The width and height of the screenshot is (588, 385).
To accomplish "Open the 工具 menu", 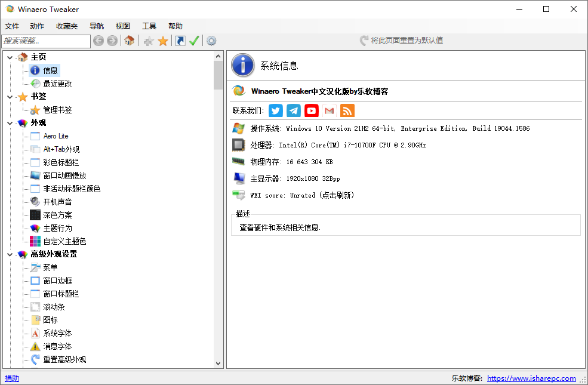I will [x=149, y=26].
